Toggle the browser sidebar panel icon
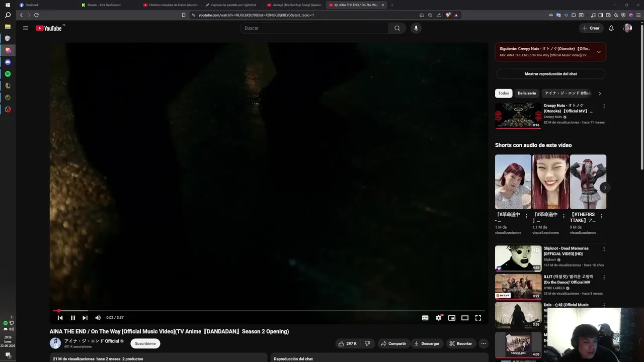The height and width of the screenshot is (362, 644). pos(600,15)
